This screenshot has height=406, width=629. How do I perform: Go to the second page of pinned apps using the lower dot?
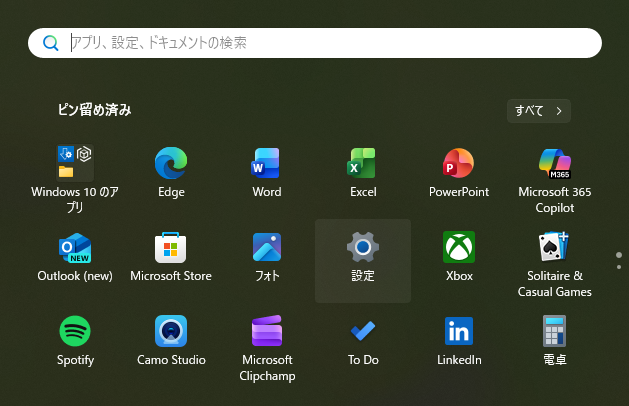619,267
